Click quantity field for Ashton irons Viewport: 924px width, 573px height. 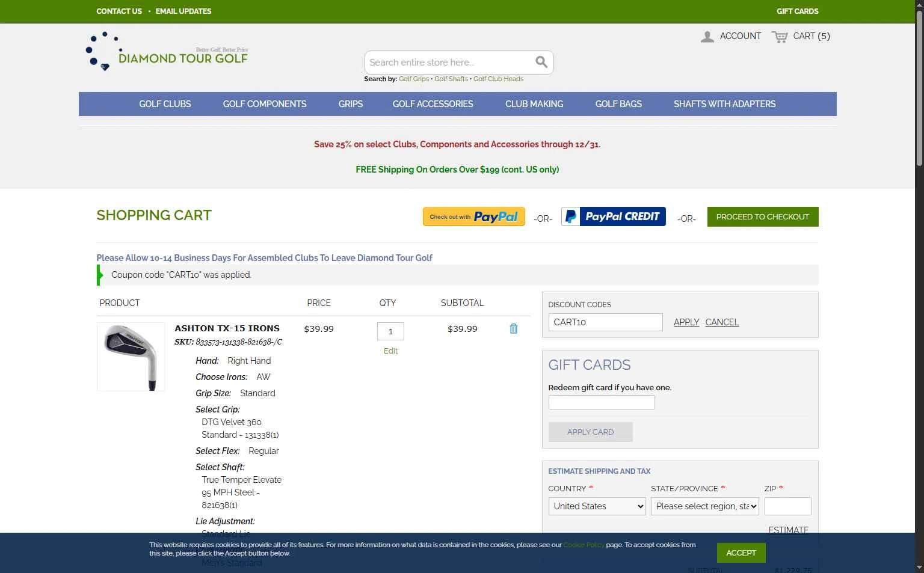[390, 331]
